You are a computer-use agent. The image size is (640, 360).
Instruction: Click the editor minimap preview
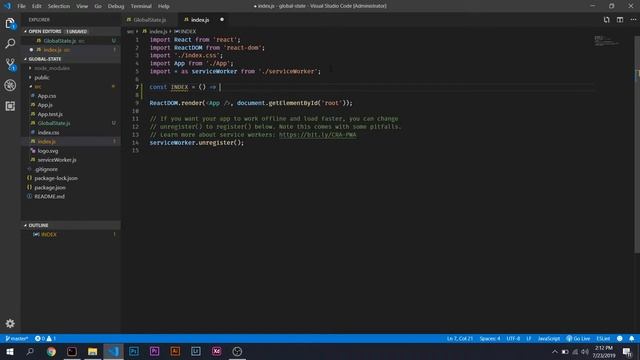pyautogui.click(x=606, y=41)
